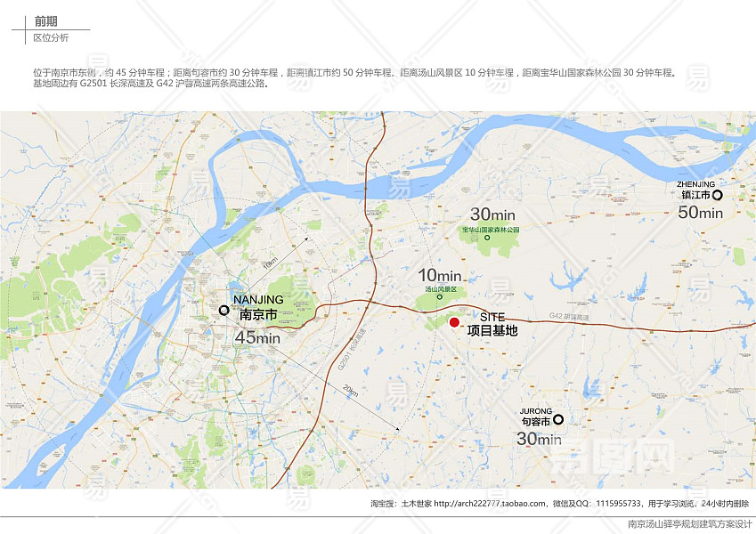Open the arch222777.taobao.com link
Viewport: 756px width, 534px height.
[x=490, y=504]
